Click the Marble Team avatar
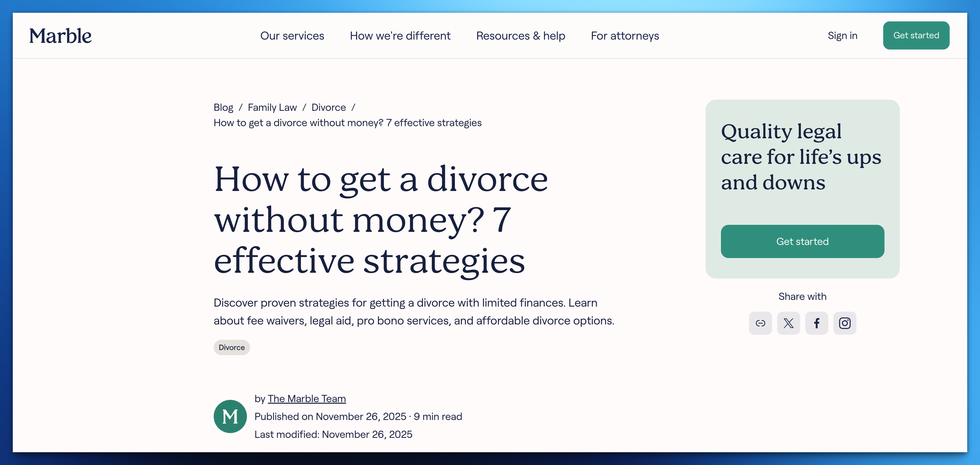Image resolution: width=980 pixels, height=465 pixels. click(x=230, y=416)
